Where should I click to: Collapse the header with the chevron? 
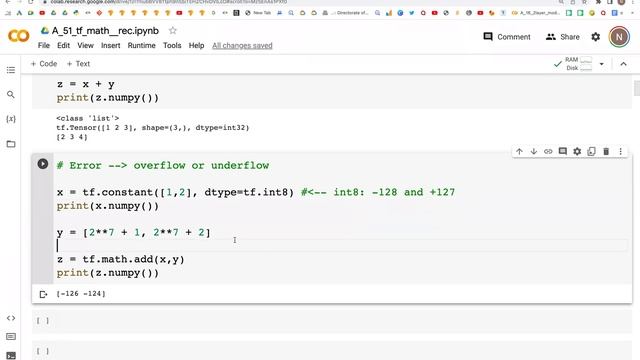point(623,64)
